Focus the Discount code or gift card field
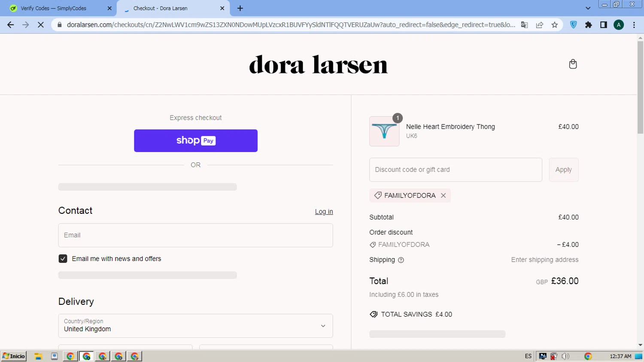Viewport: 644px width, 362px height. 456,170
